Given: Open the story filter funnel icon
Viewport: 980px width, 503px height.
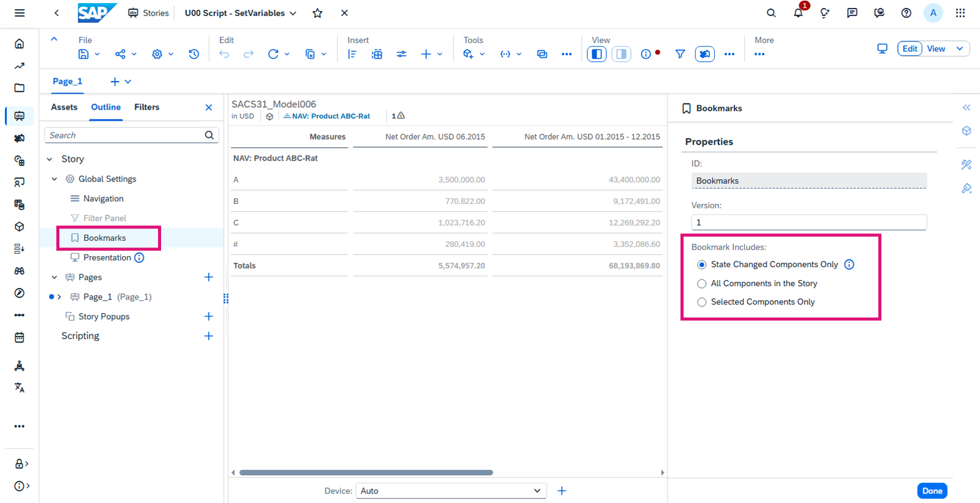Looking at the screenshot, I should pos(680,54).
